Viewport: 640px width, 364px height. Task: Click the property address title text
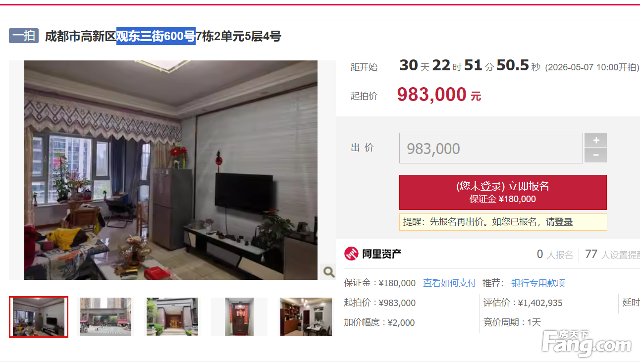(163, 36)
